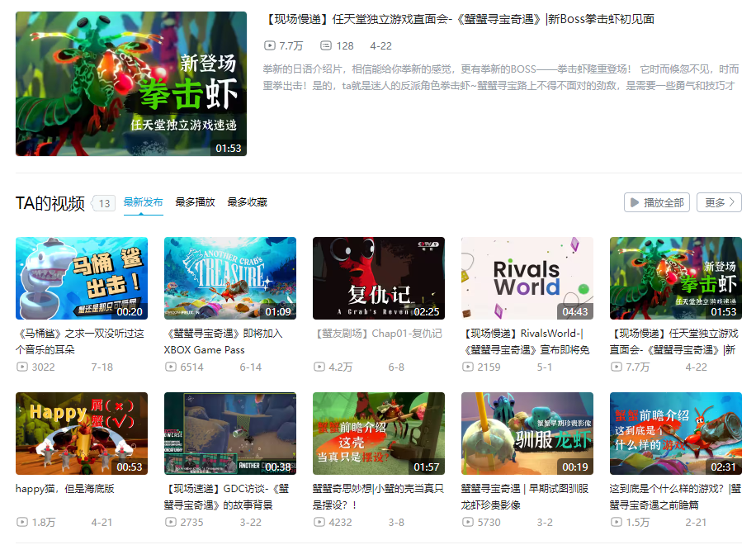Open the title 《蟹蟹寻宝奇遇》即将加入 XBOX Game Pass
756x545 pixels.
[224, 342]
